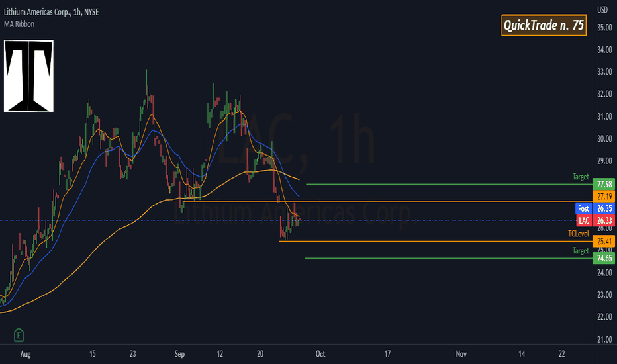617x364 pixels.
Task: Click the earnings E icon above the time axis
Action: click(x=19, y=335)
